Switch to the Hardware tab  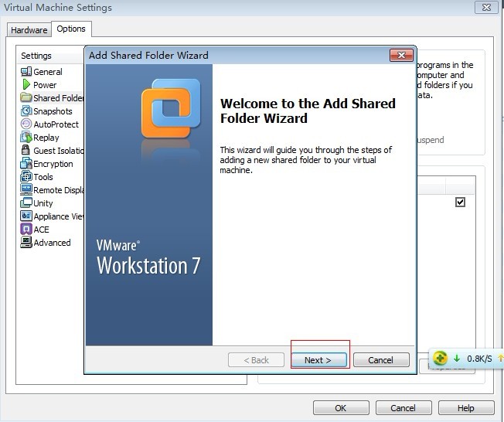click(x=29, y=30)
